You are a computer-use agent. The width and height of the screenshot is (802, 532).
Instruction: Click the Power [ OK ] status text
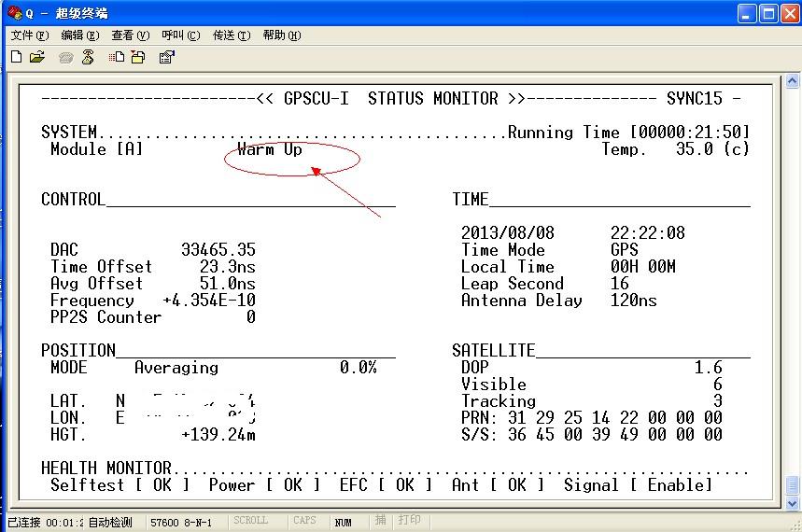265,485
